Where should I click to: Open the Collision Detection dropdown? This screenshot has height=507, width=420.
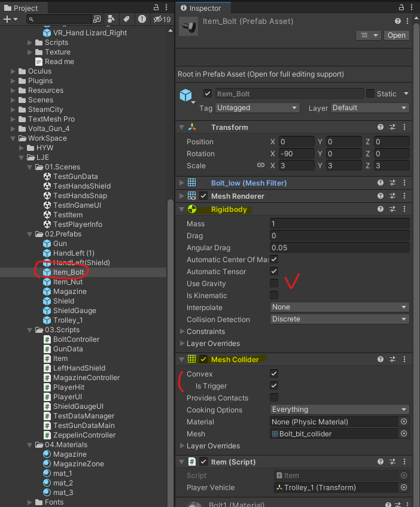coord(340,319)
